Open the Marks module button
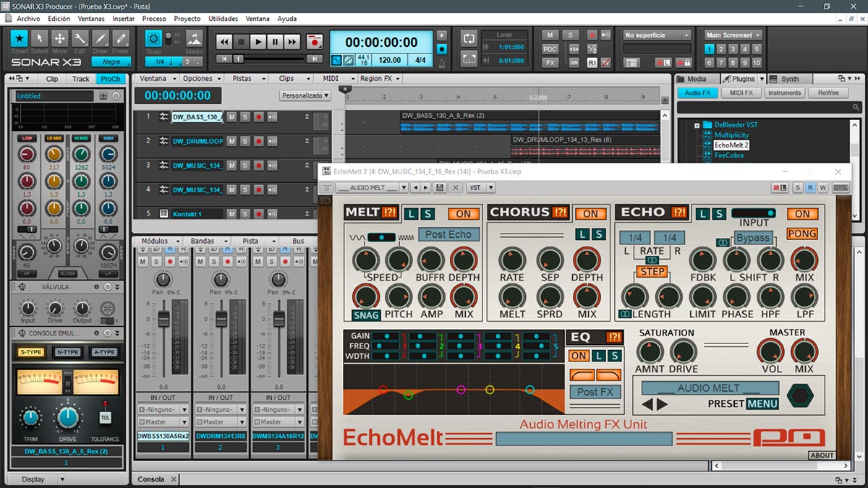 click(x=194, y=38)
